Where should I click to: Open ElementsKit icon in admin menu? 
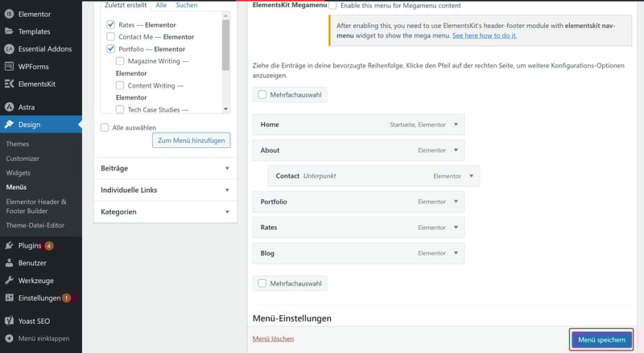pos(9,84)
